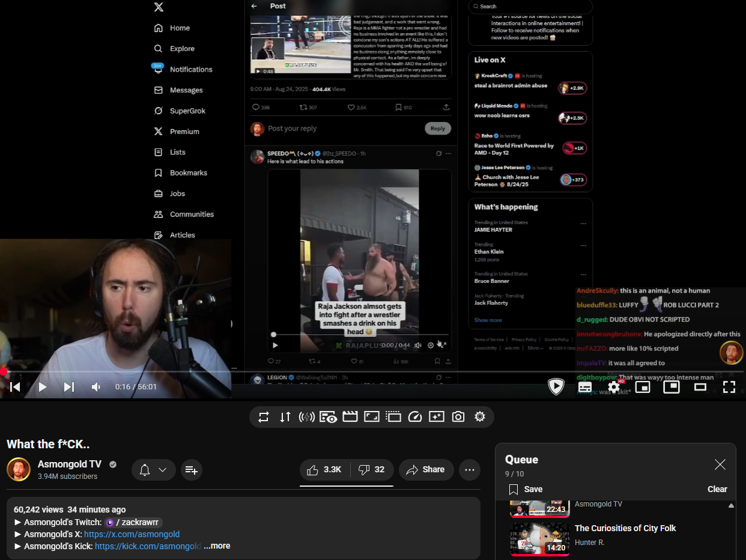Screen dimensions: 746x560
Task: Click the shield play icon in player controls
Action: (x=556, y=387)
